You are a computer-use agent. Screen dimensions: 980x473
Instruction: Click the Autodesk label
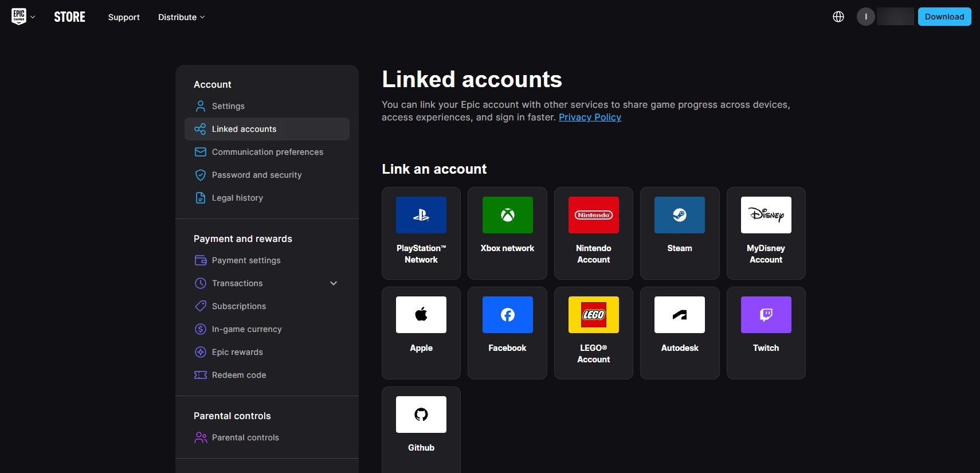click(x=680, y=348)
